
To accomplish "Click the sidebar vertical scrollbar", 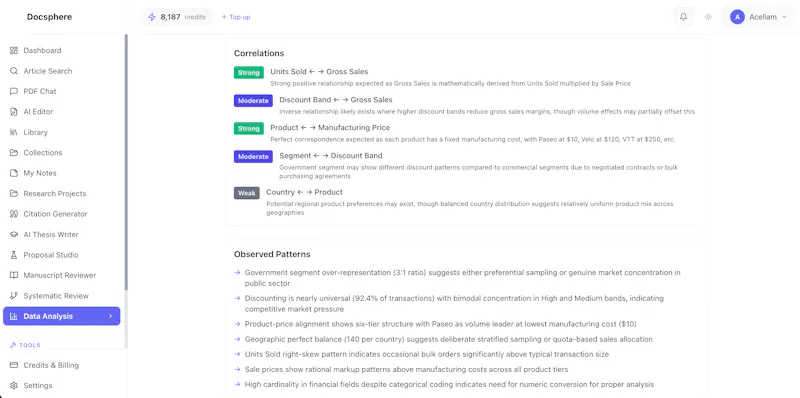I will click(126, 162).
